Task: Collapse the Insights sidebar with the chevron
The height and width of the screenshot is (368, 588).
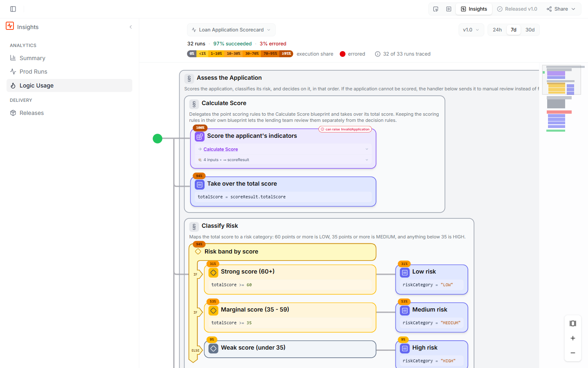Action: (x=131, y=27)
